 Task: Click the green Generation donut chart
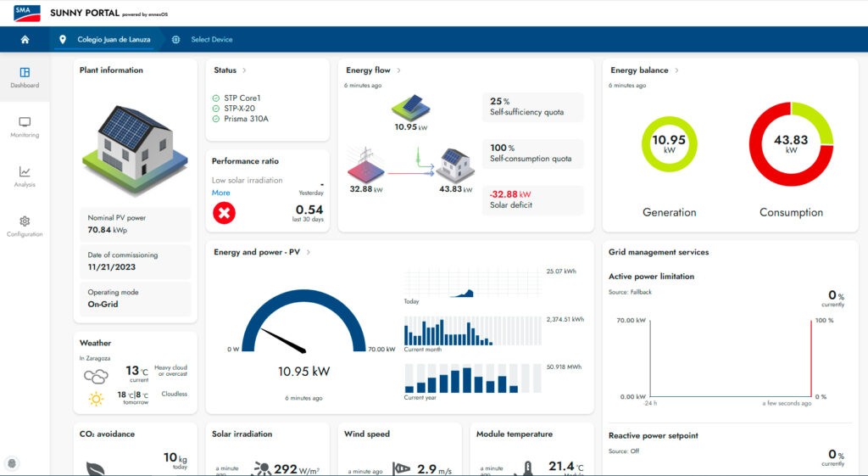670,144
